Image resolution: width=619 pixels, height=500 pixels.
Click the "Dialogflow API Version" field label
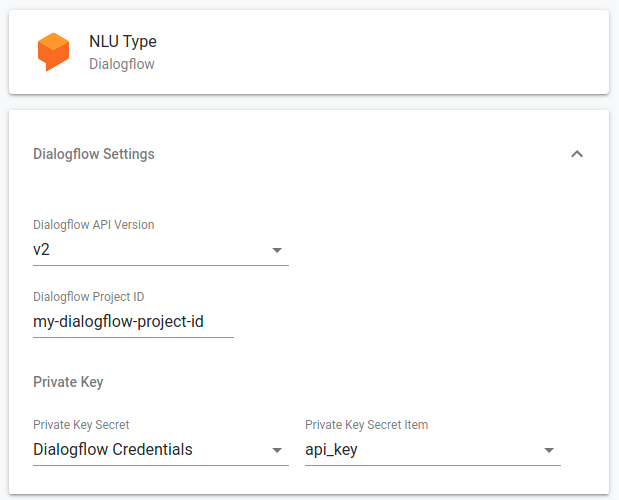(94, 225)
